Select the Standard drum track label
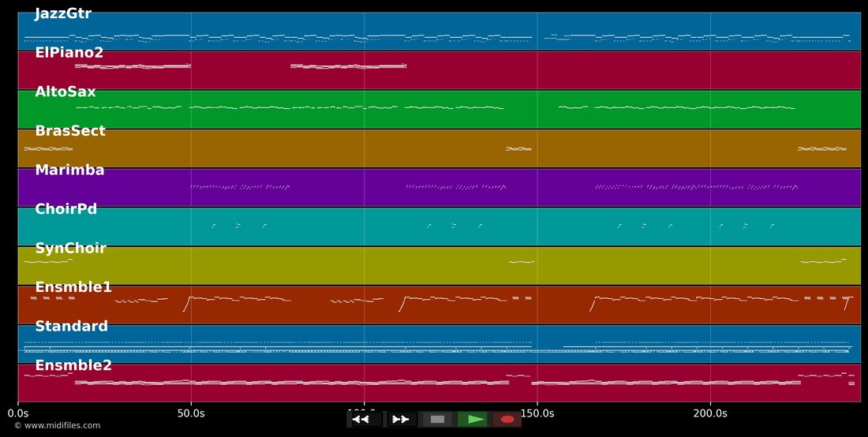868x437 pixels. click(x=71, y=327)
